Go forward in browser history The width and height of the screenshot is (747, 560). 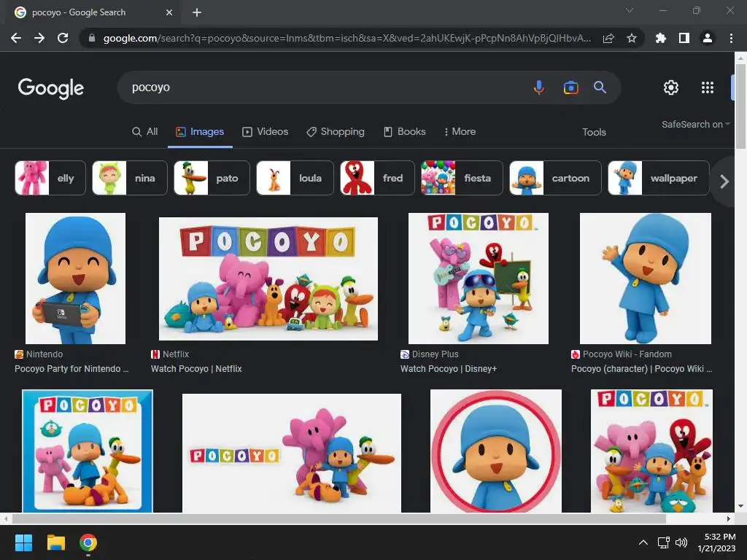click(39, 38)
